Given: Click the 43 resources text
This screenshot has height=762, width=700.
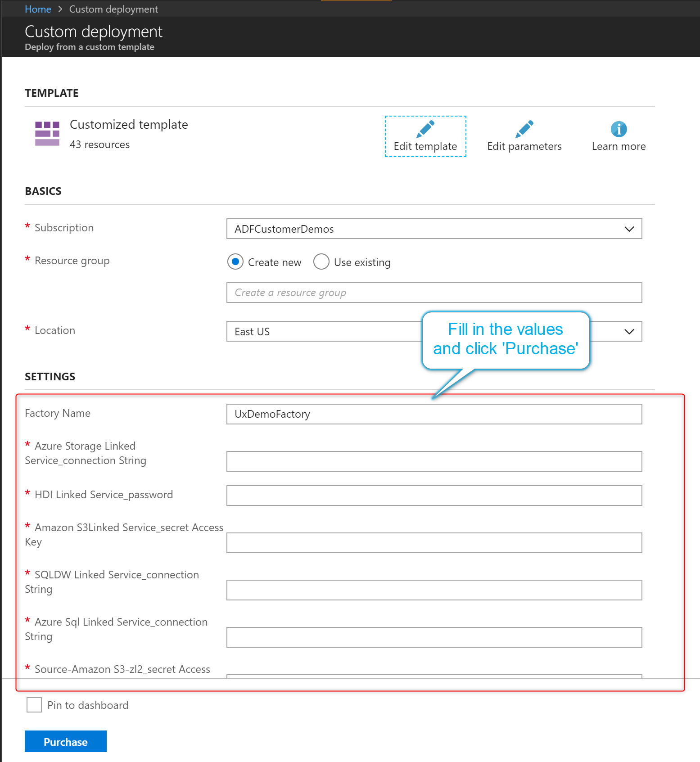Looking at the screenshot, I should pyautogui.click(x=99, y=144).
